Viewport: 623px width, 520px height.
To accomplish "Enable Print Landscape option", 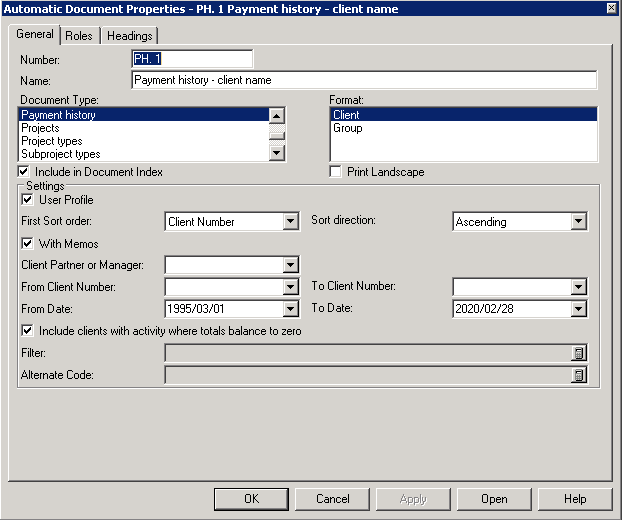I will [x=336, y=172].
